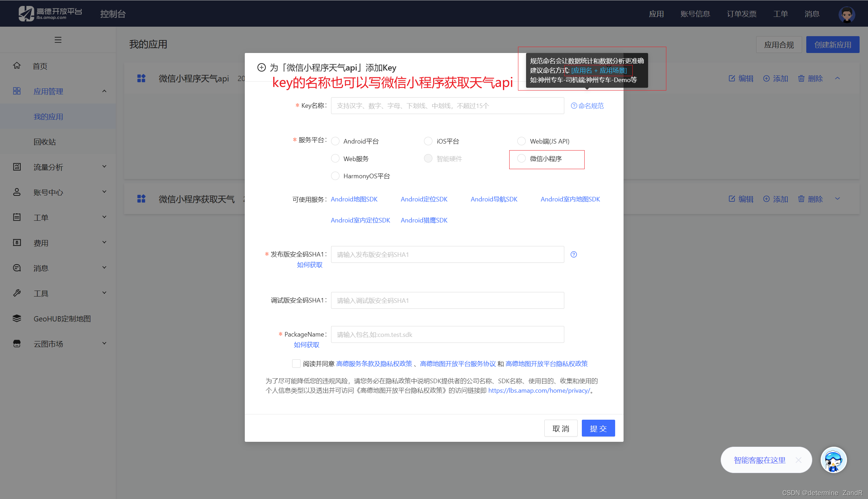Click the 创建新应用 button

833,45
